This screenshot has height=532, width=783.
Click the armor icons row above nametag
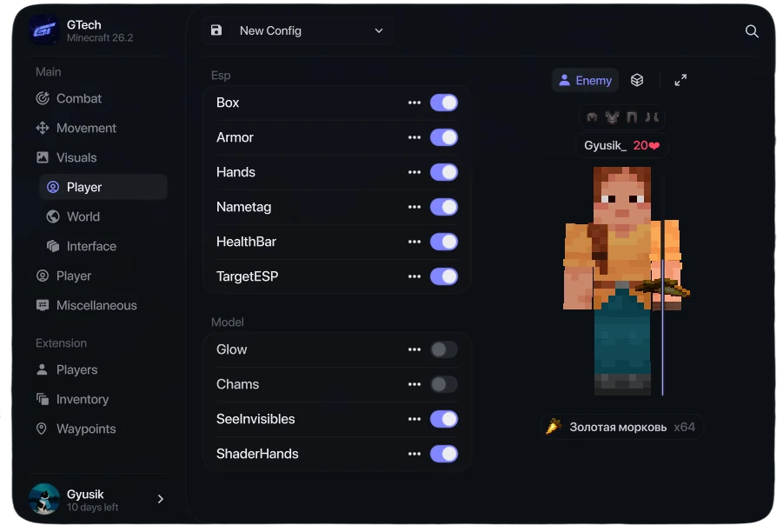tap(622, 116)
